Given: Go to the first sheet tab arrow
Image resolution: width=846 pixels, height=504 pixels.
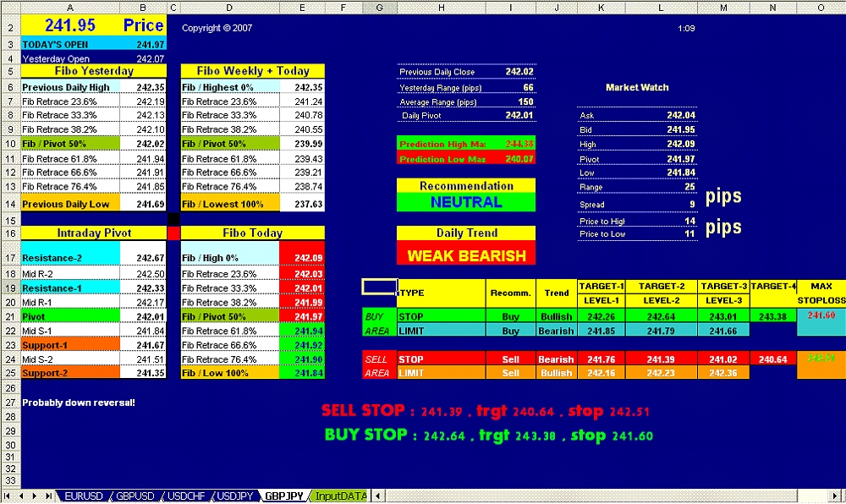Looking at the screenshot, I should (x=8, y=496).
